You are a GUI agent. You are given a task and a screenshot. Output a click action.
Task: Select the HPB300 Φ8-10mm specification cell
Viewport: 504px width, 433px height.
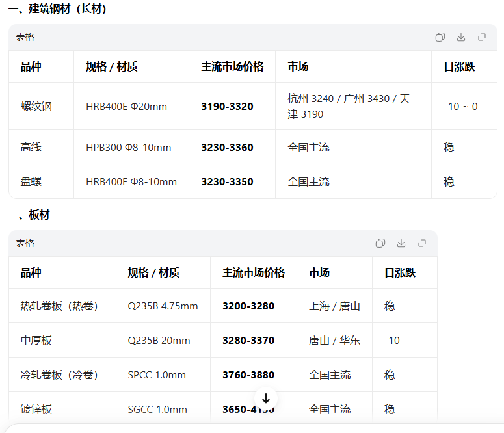tap(128, 148)
